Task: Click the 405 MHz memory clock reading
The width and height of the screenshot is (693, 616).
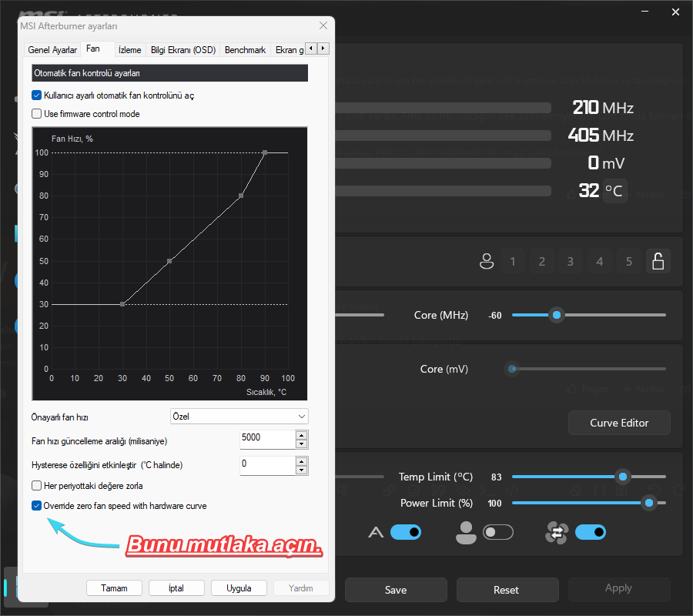Action: tap(601, 136)
